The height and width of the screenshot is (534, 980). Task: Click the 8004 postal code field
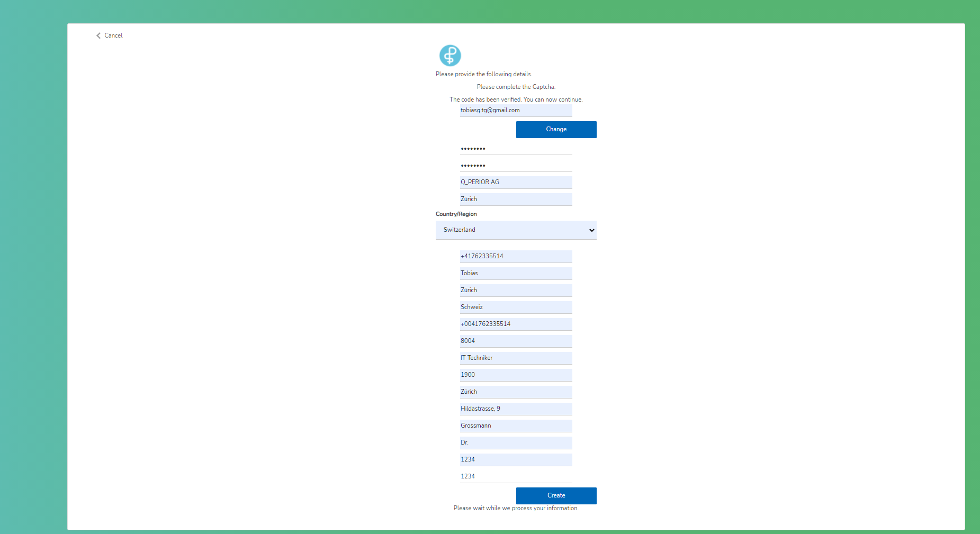pos(516,341)
